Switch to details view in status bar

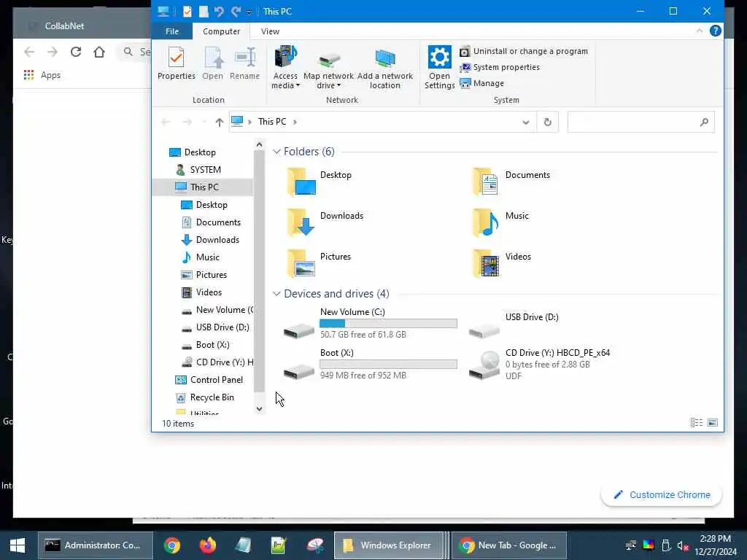697,422
